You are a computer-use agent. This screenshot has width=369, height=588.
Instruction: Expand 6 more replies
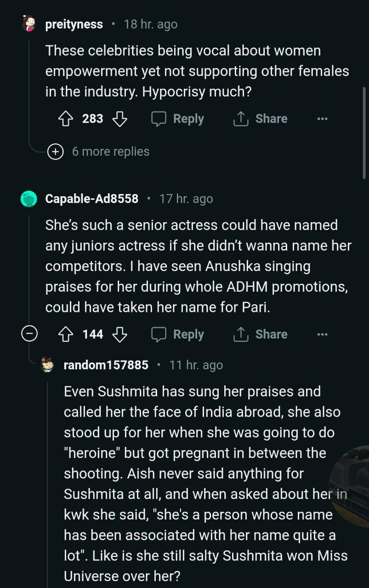tap(56, 152)
